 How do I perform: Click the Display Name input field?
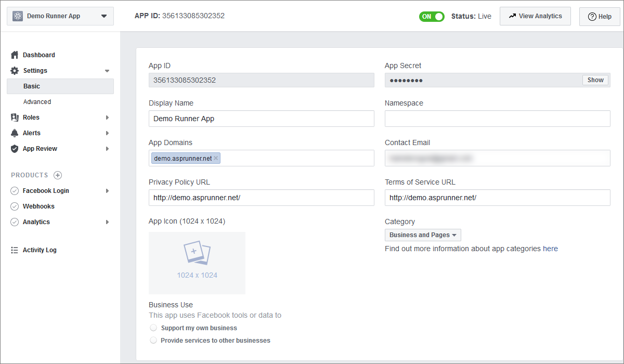pyautogui.click(x=261, y=119)
